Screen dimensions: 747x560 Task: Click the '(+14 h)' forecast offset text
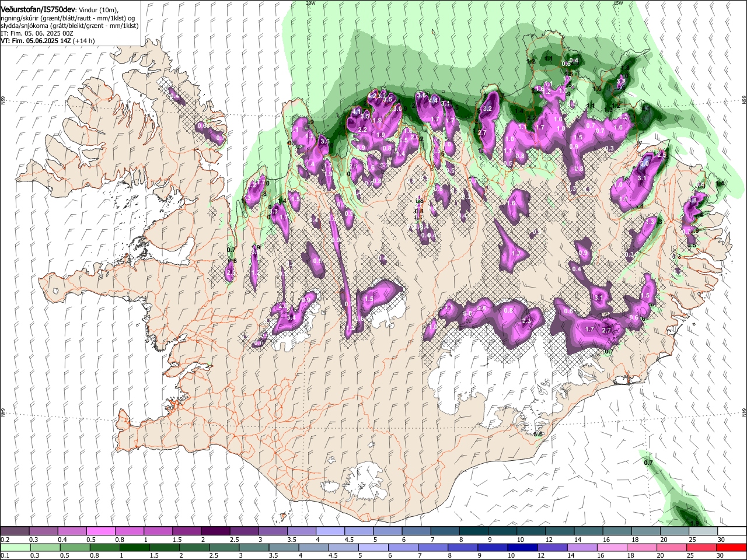coord(83,41)
